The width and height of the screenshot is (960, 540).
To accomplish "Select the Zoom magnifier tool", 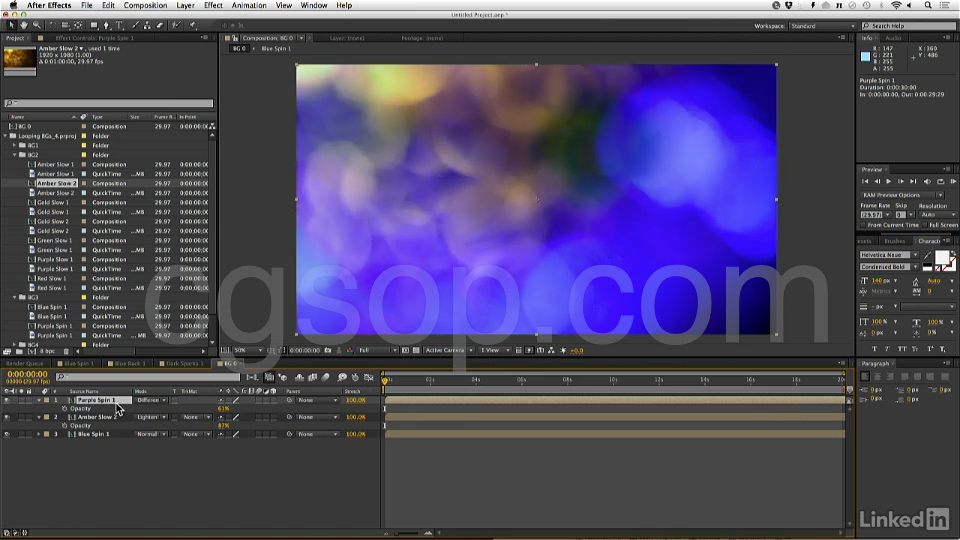I will [37, 25].
